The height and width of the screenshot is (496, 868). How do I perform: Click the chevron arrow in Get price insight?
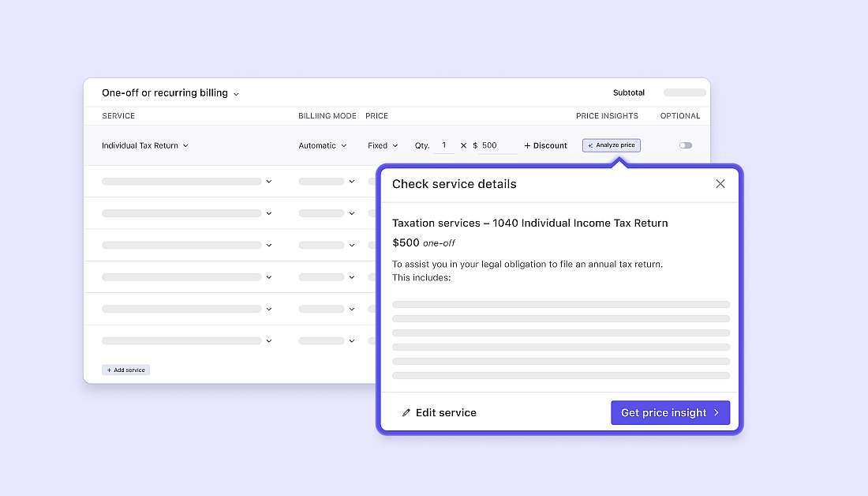click(716, 412)
